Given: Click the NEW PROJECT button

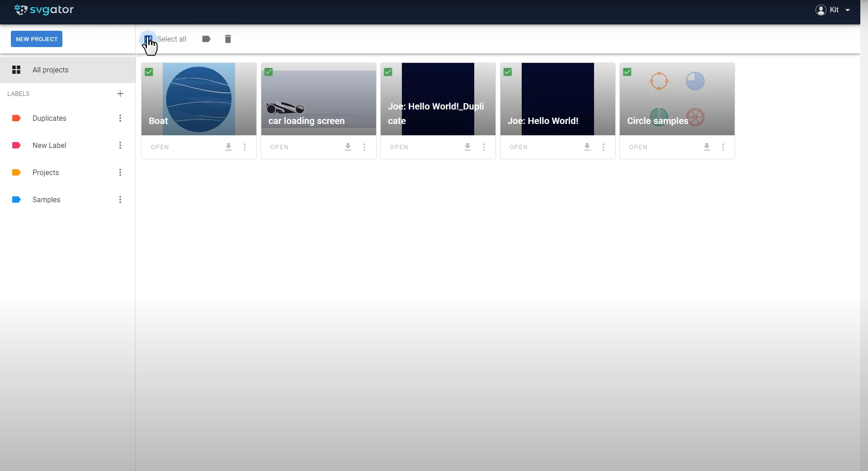Looking at the screenshot, I should coord(37,39).
